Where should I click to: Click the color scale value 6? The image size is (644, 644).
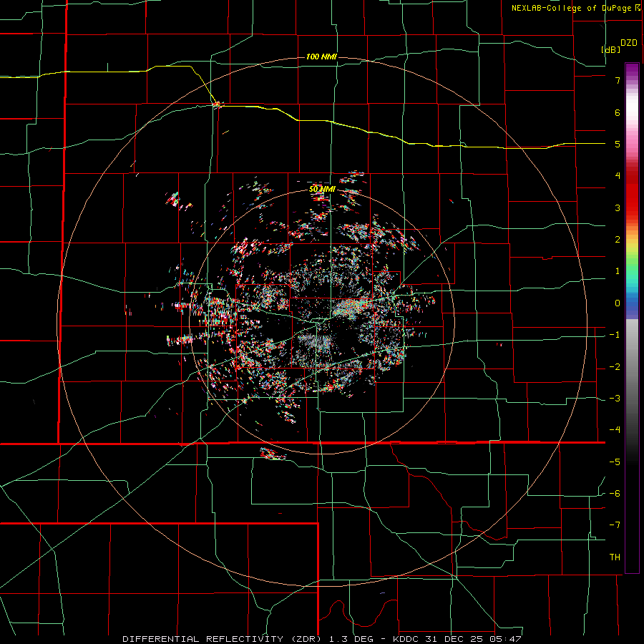(x=618, y=112)
